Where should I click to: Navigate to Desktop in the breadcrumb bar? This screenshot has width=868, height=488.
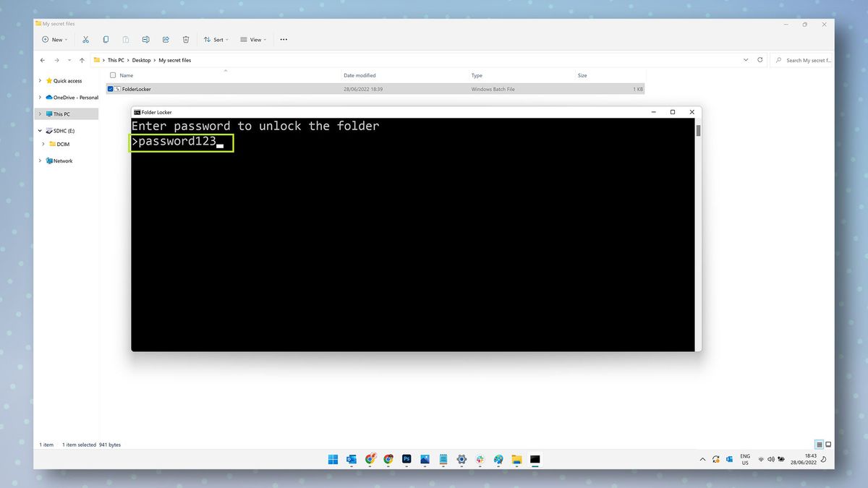[141, 60]
